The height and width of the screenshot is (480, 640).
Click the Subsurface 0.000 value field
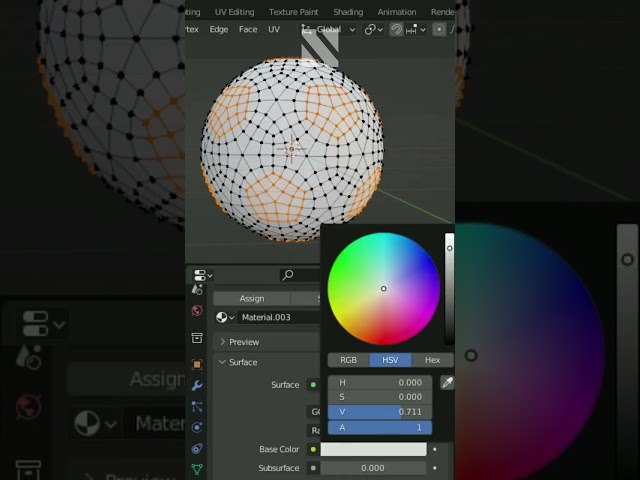pos(373,468)
